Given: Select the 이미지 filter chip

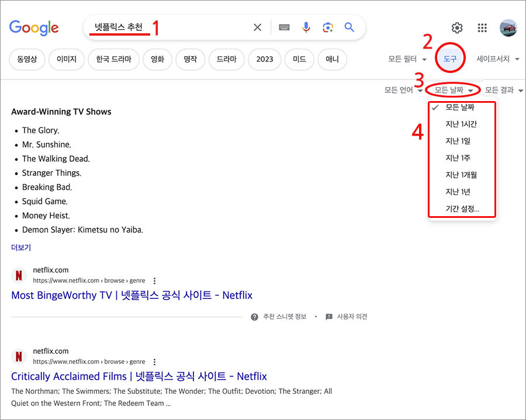Looking at the screenshot, I should pos(67,60).
